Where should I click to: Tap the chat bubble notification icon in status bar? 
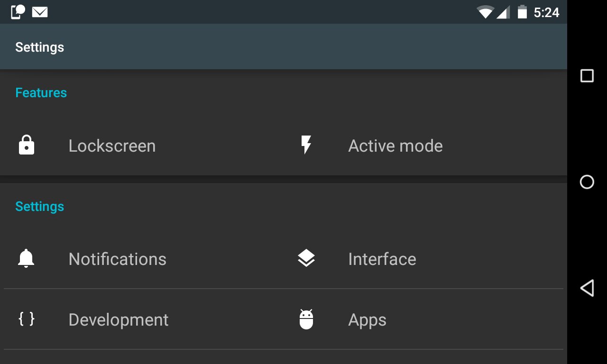(x=18, y=11)
